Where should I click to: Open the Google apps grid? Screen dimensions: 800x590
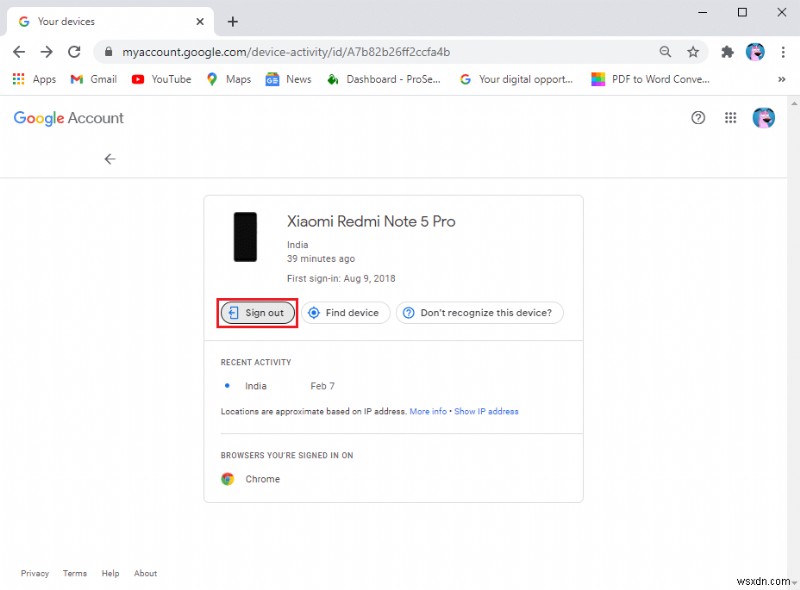[x=731, y=118]
